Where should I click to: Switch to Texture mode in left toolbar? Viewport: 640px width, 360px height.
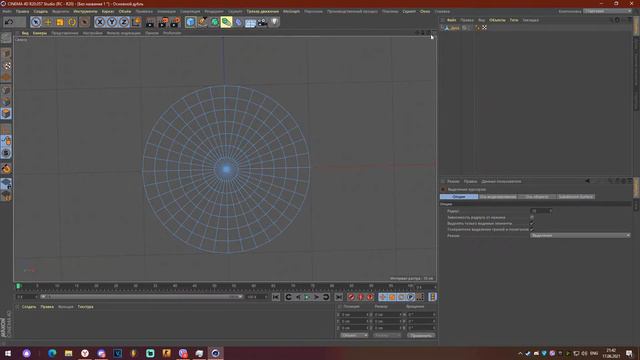coord(6,66)
